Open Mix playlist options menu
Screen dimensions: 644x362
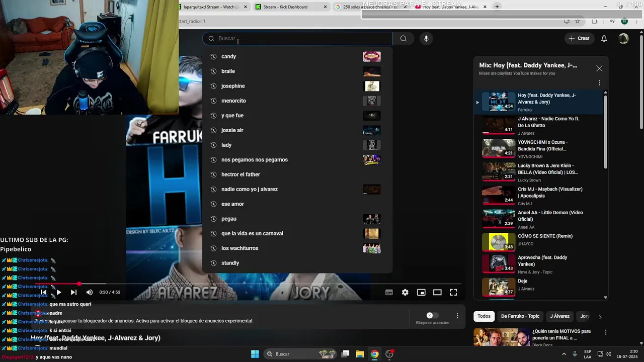tap(599, 83)
